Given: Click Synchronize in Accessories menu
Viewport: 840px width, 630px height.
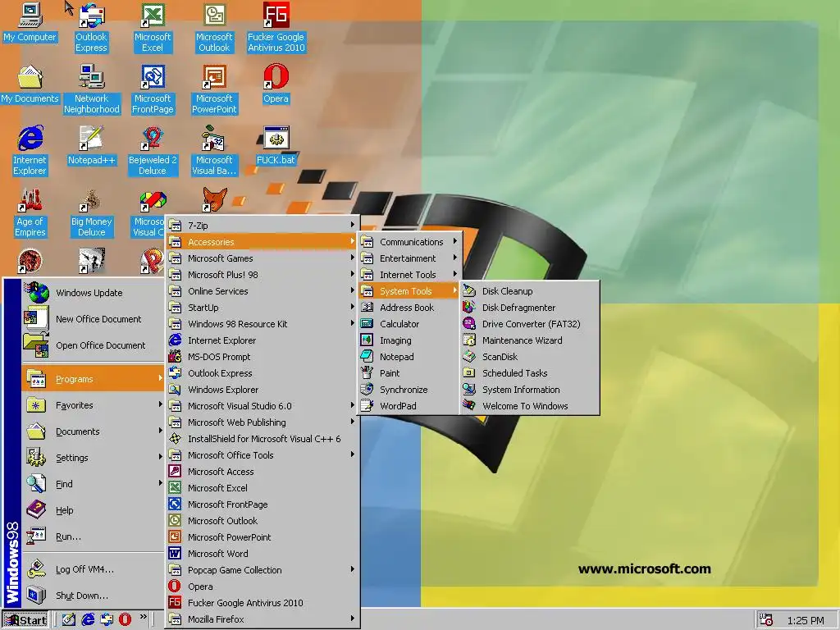Looking at the screenshot, I should tap(409, 390).
